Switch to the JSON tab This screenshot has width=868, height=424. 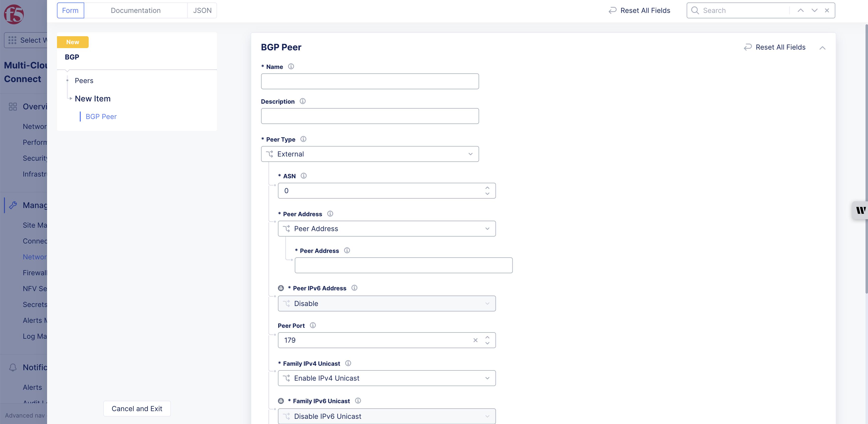click(x=202, y=10)
